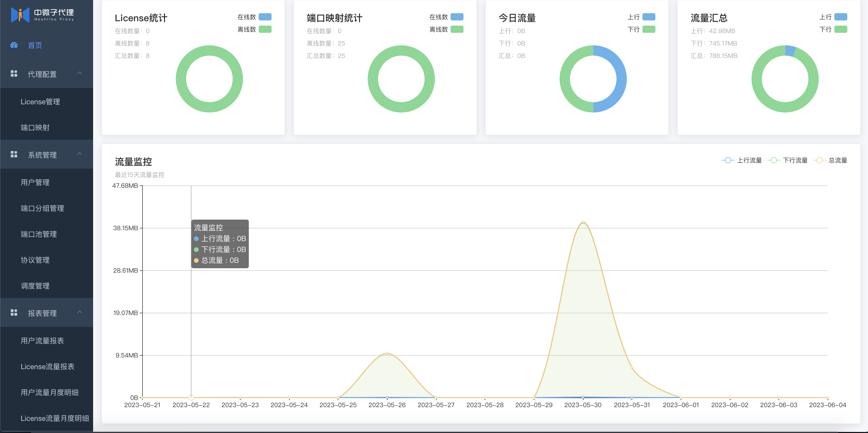Toggle 下行流量 series in chart legend
Image resolution: width=868 pixels, height=433 pixels.
pyautogui.click(x=788, y=160)
